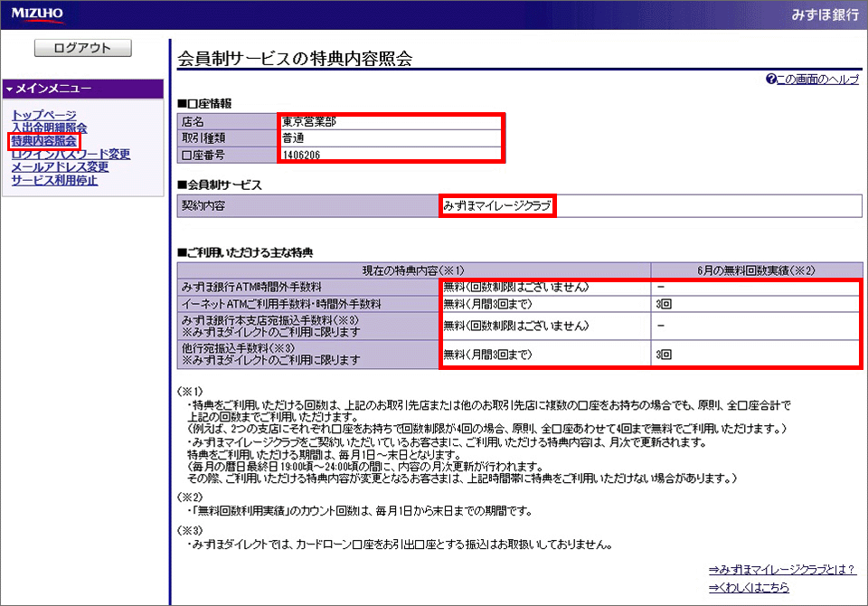Click the みずほ銀行ATM時間外手数料 row label
The image size is (868, 606).
pyautogui.click(x=307, y=287)
